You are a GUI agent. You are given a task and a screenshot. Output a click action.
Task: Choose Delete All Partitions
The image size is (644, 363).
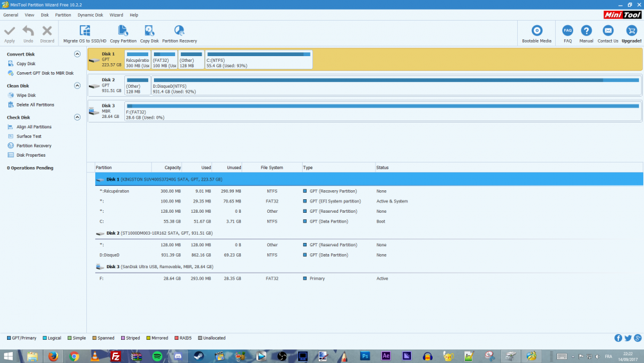coord(35,105)
